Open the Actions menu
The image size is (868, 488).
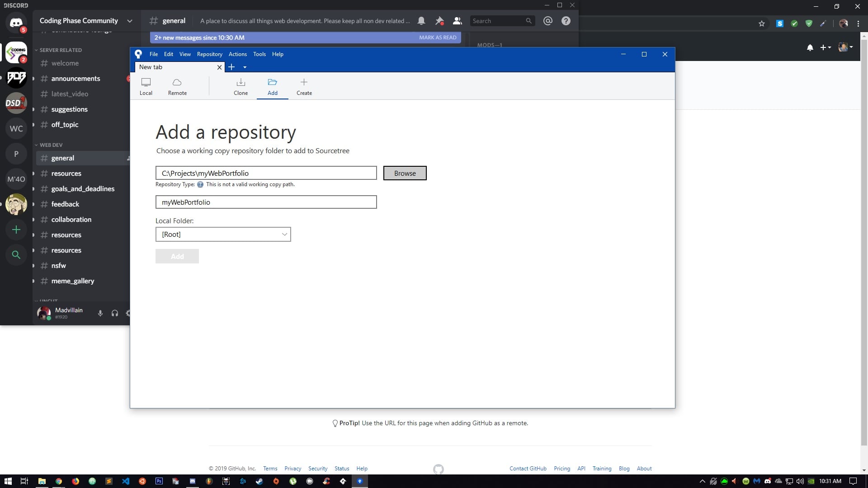pyautogui.click(x=238, y=54)
